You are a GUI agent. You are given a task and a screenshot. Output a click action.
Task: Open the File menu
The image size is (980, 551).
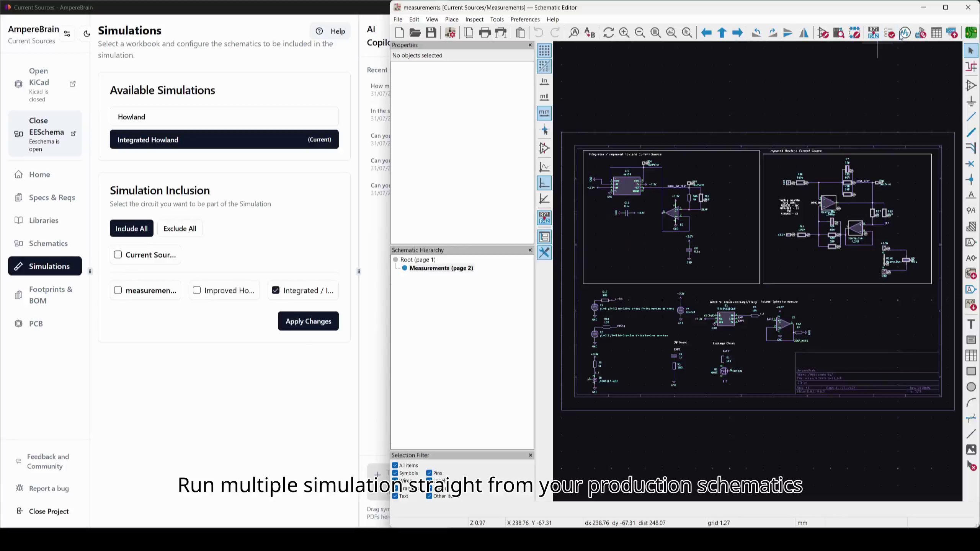tap(398, 19)
